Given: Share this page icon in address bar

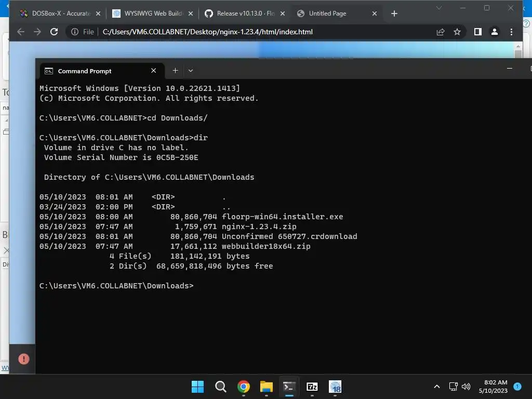Looking at the screenshot, I should tap(441, 32).
